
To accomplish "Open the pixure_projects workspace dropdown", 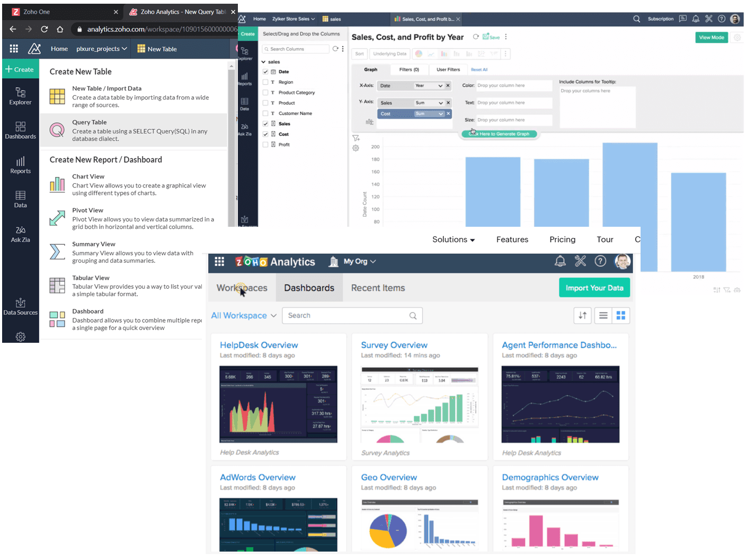I will pos(101,49).
